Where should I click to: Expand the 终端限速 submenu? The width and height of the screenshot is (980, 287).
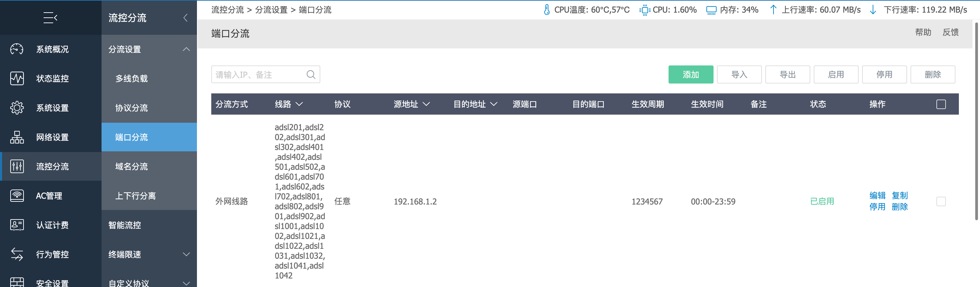pos(186,254)
